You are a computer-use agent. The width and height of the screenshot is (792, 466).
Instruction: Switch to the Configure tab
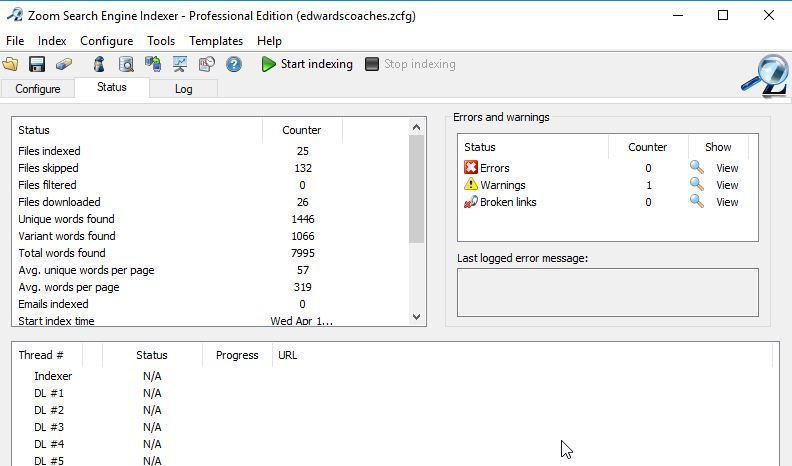pos(37,88)
